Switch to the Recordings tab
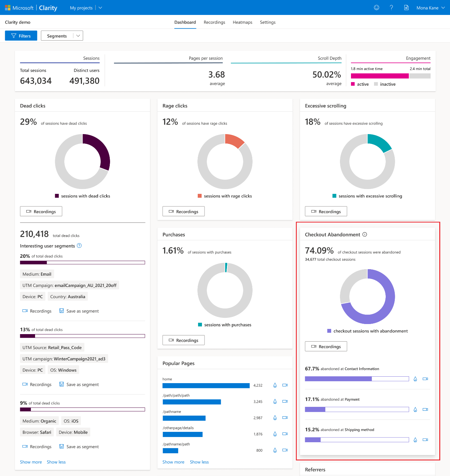The image size is (450, 476). tap(214, 22)
